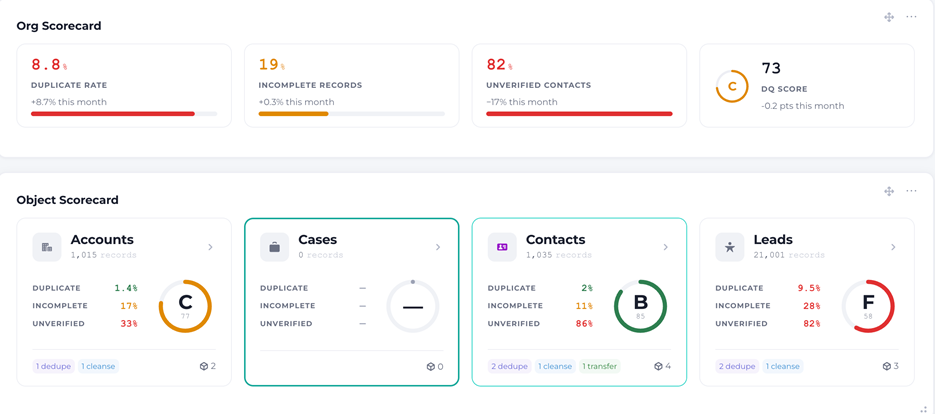Image resolution: width=935 pixels, height=414 pixels.
Task: Click the Object Scorecard heading
Action: click(x=67, y=200)
